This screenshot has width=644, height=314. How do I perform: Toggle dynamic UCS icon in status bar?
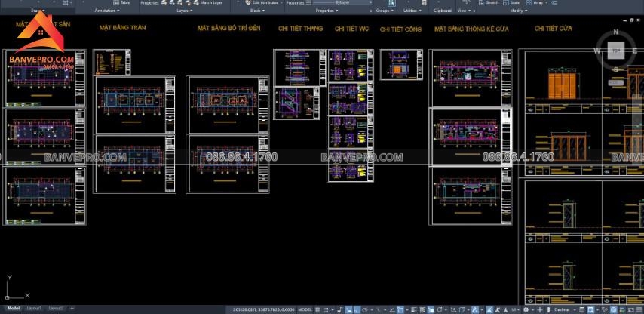coord(453,309)
